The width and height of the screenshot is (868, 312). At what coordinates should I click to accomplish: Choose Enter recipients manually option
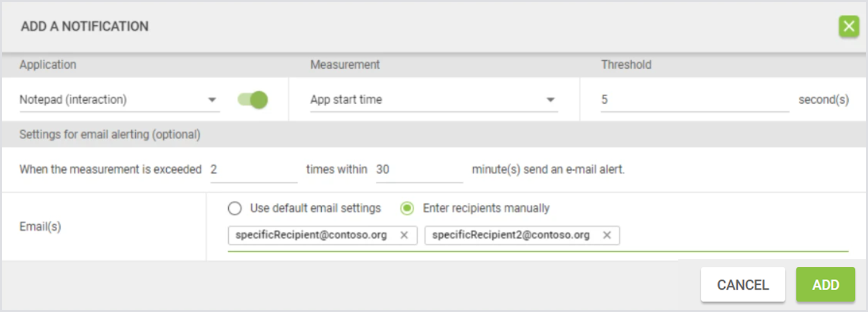coord(407,208)
